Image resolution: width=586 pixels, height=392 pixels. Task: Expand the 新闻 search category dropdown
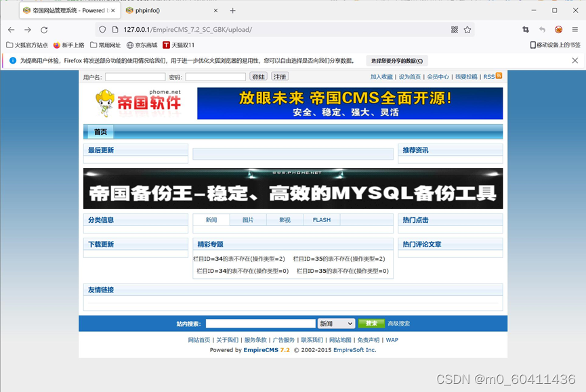[x=336, y=324]
